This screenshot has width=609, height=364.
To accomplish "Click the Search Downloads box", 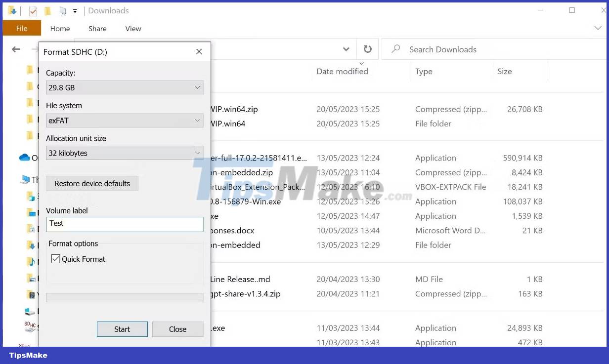I will coord(494,49).
